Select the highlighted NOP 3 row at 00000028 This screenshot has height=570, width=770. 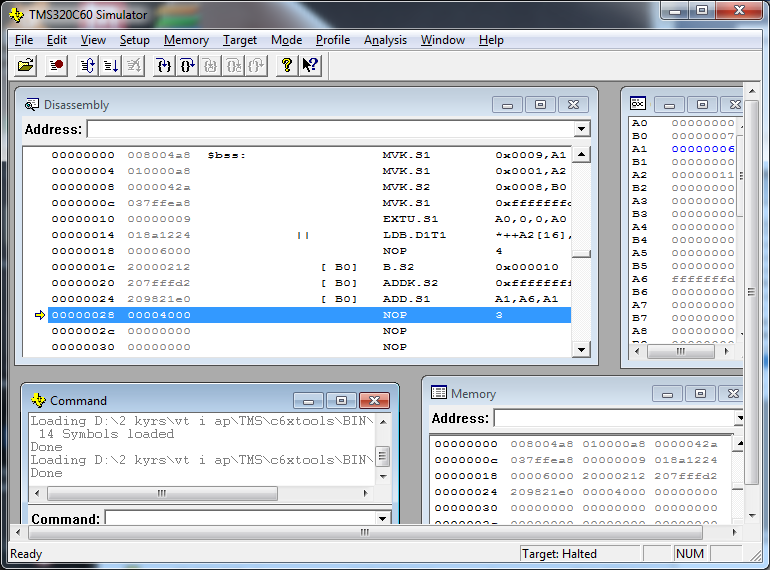coord(309,315)
